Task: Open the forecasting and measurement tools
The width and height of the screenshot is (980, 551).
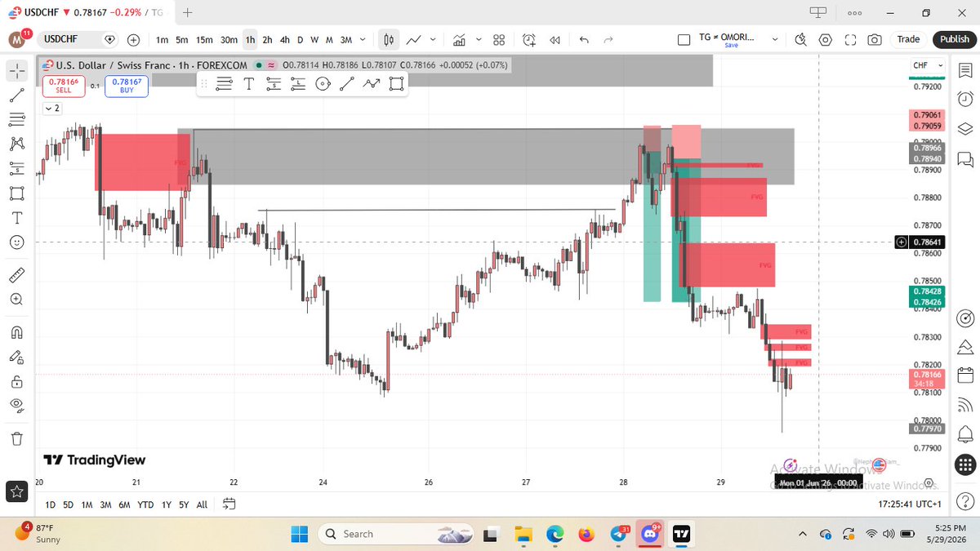Action: click(x=16, y=168)
